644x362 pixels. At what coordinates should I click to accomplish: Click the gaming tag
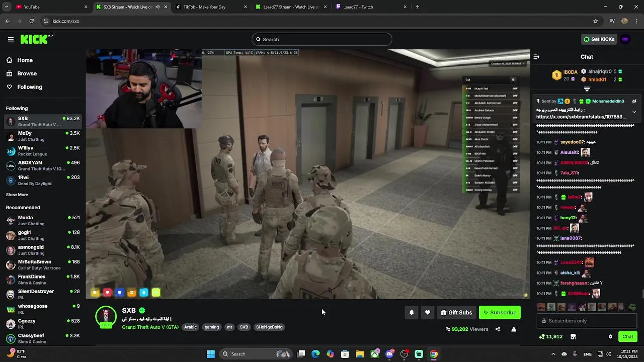click(212, 327)
